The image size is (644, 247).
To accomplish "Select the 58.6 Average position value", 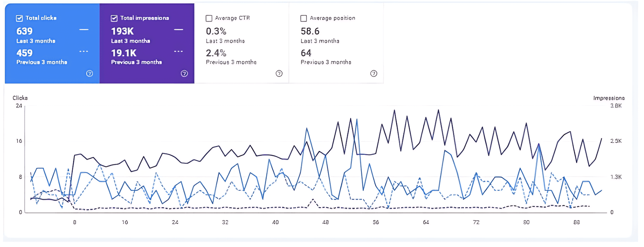I will tap(310, 31).
